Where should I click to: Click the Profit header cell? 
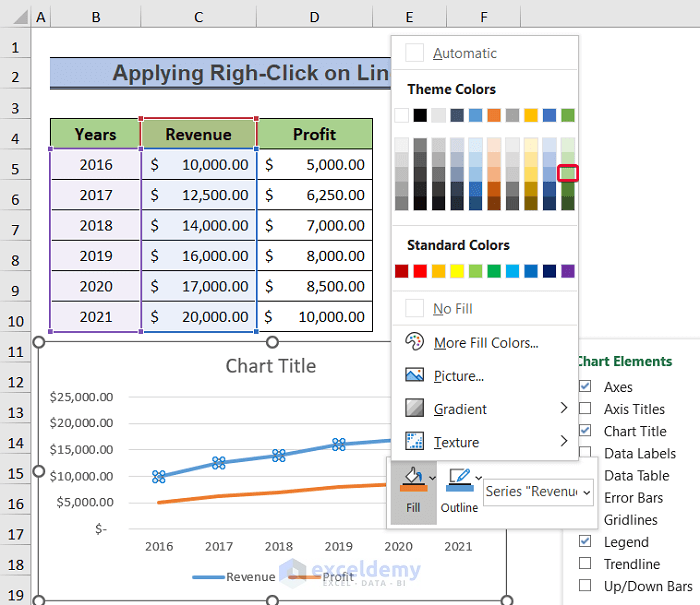(x=315, y=134)
